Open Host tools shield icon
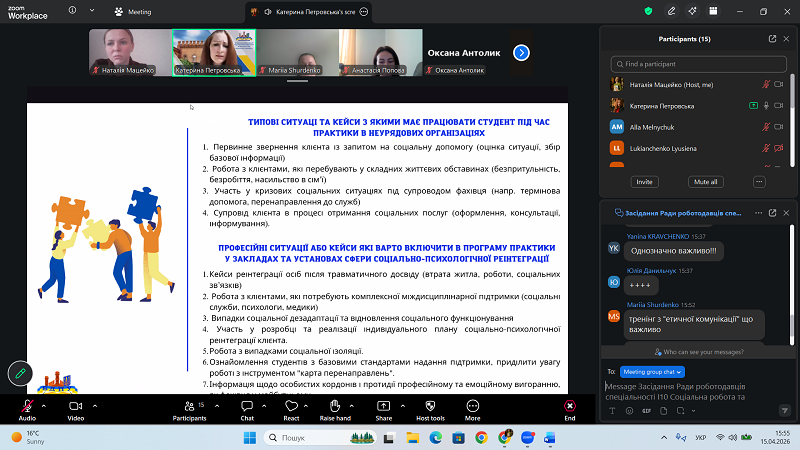The width and height of the screenshot is (800, 450). tap(430, 405)
